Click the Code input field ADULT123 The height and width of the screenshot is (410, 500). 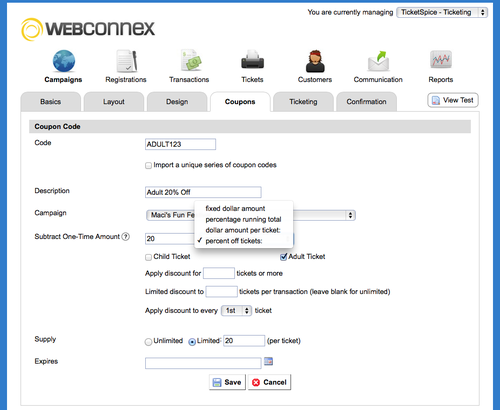[180, 144]
